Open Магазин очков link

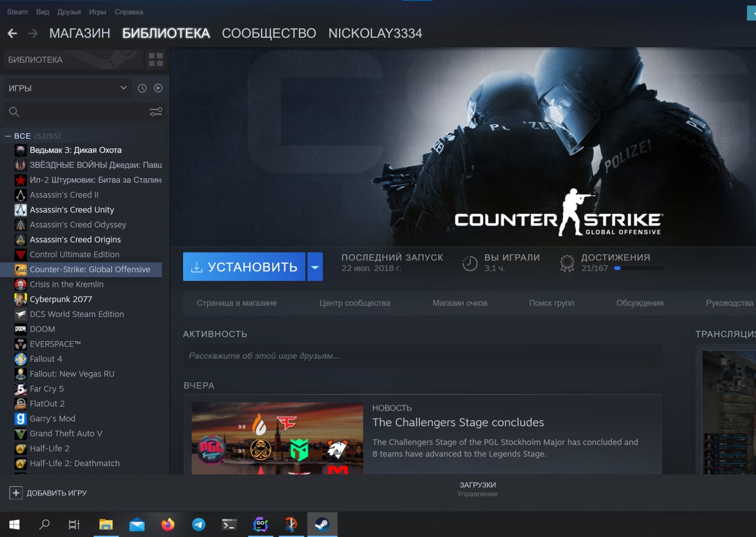tap(460, 303)
